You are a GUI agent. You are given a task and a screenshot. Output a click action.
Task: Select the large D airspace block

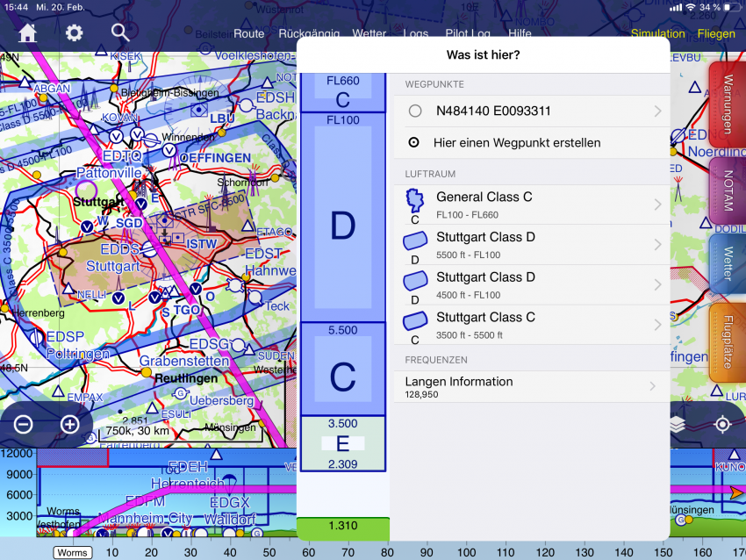point(342,226)
